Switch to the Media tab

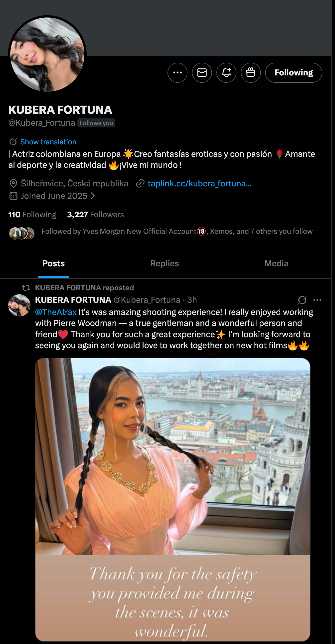[x=276, y=264]
